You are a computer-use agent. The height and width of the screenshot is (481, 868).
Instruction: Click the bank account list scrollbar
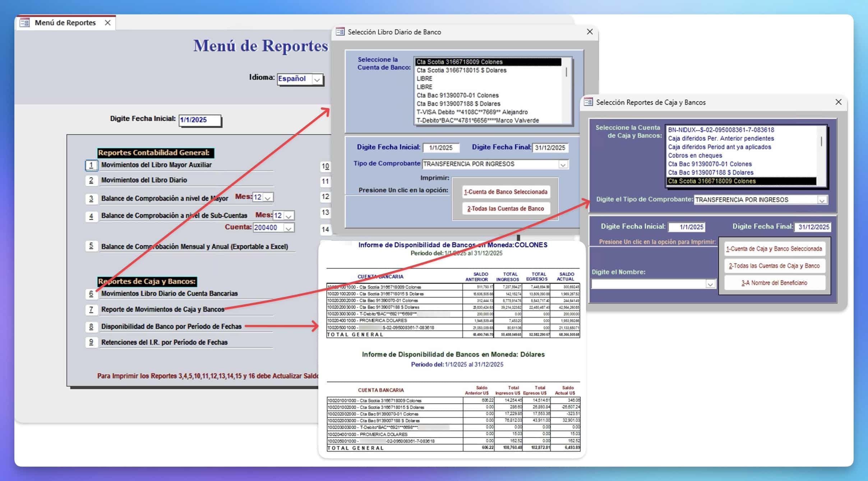click(x=567, y=73)
